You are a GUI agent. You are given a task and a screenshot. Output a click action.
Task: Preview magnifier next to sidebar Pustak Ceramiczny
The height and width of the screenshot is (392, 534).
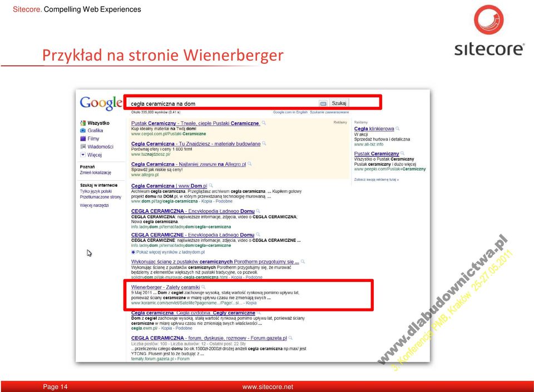[x=402, y=153]
